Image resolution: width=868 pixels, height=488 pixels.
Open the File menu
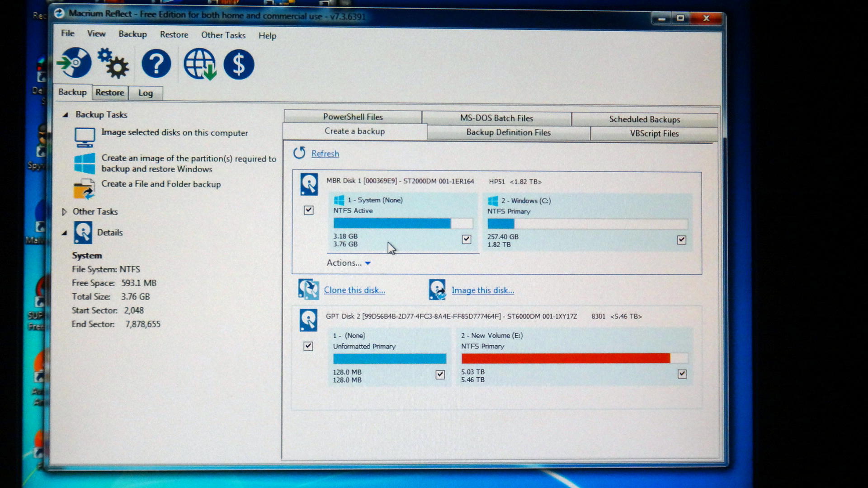(68, 33)
